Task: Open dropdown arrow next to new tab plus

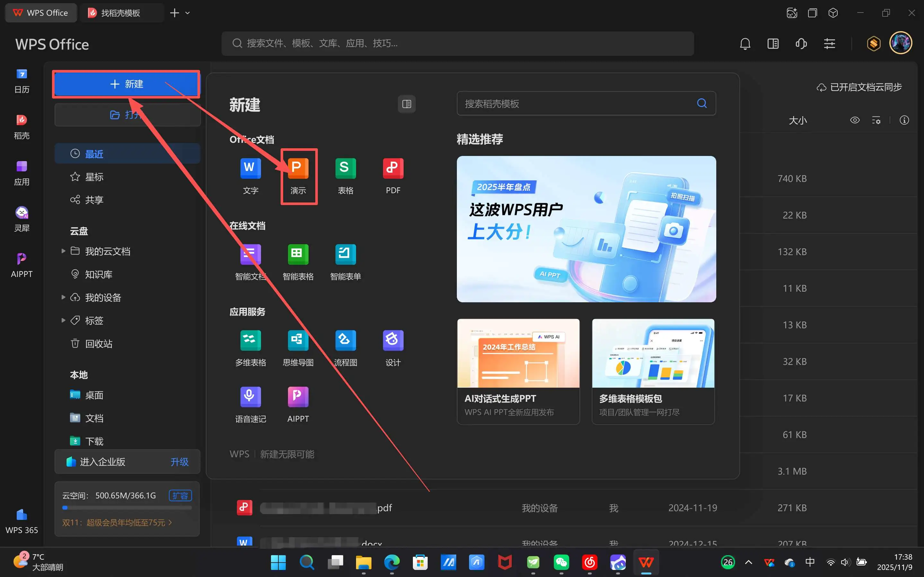Action: [x=187, y=13]
